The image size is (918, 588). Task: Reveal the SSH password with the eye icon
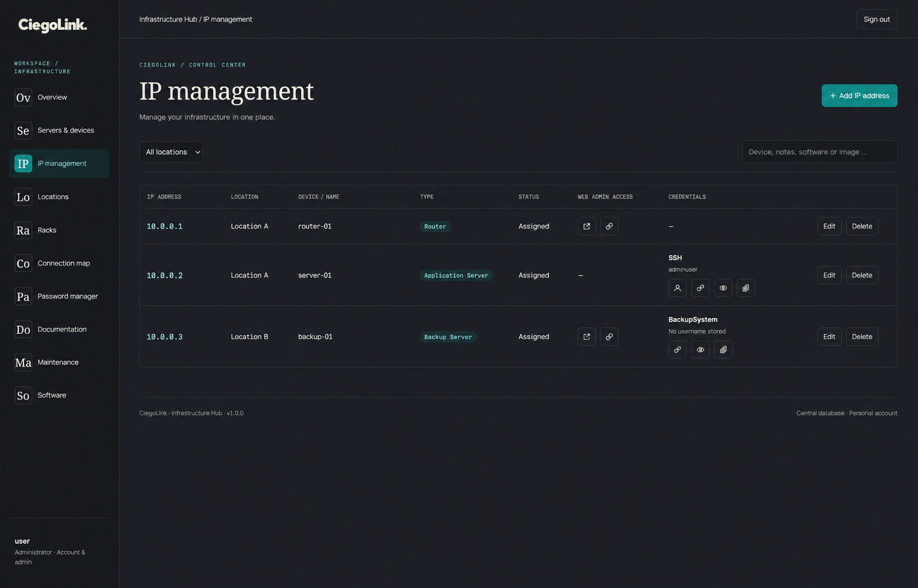click(723, 288)
